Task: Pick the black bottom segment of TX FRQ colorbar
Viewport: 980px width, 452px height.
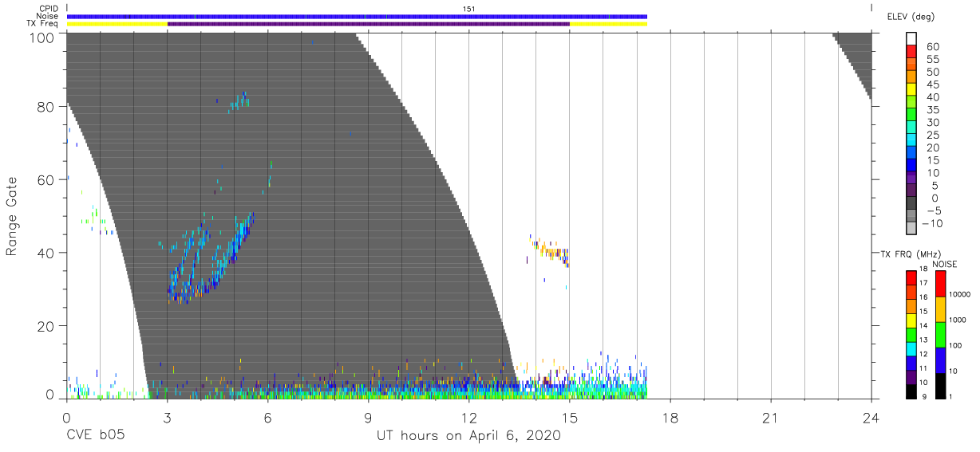Action: point(911,391)
